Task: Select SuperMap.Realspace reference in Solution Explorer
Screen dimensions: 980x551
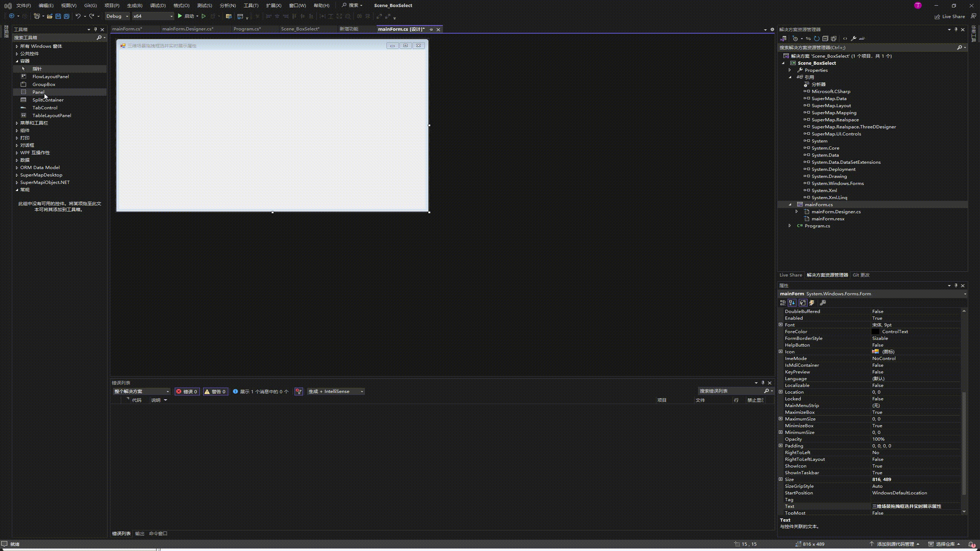Action: (835, 120)
